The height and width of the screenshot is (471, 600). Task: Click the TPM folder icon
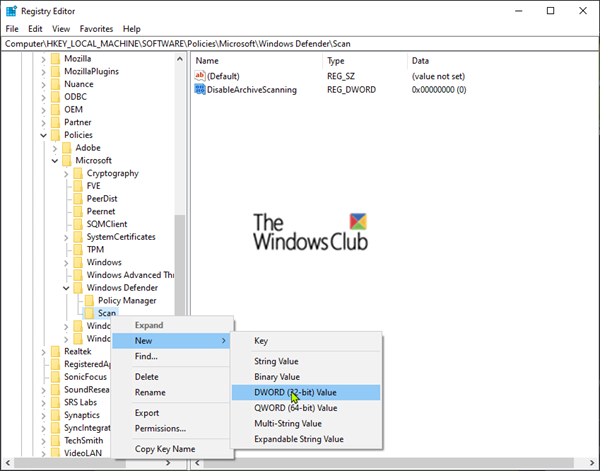tap(78, 249)
